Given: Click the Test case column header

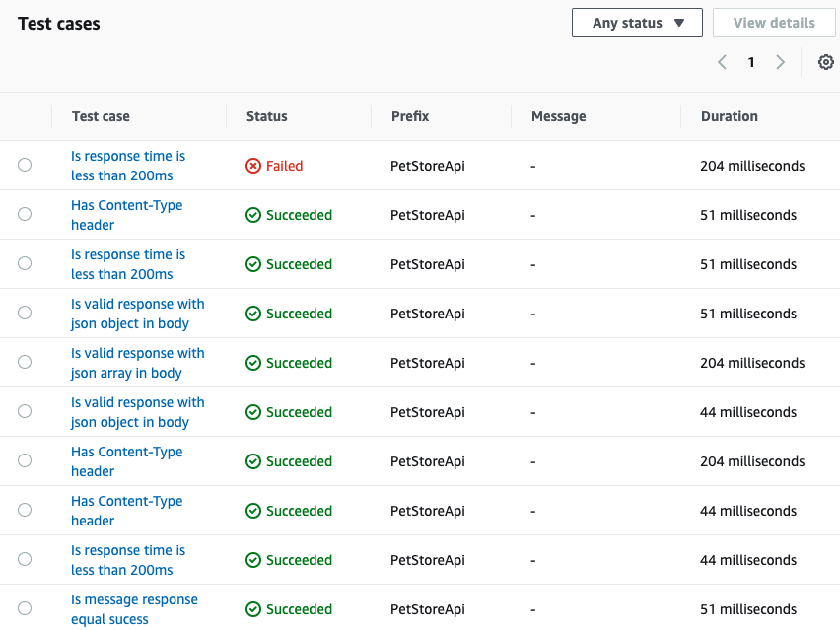Looking at the screenshot, I should (x=101, y=116).
